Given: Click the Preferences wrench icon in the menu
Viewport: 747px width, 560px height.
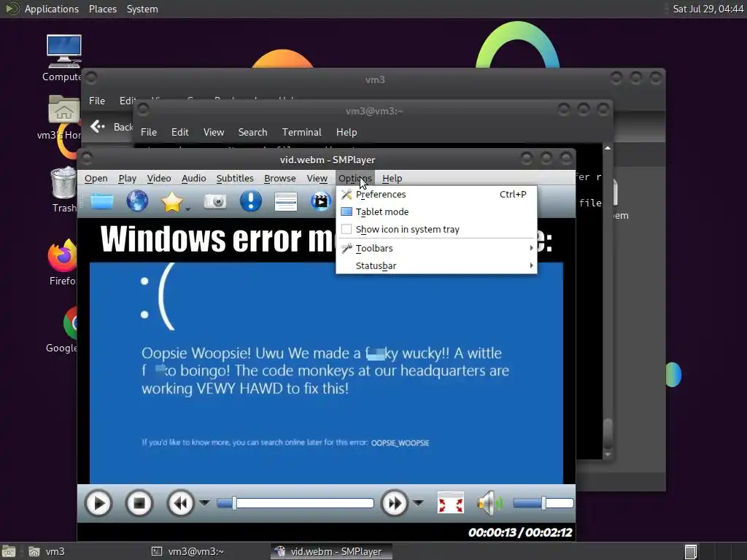Looking at the screenshot, I should tap(347, 194).
